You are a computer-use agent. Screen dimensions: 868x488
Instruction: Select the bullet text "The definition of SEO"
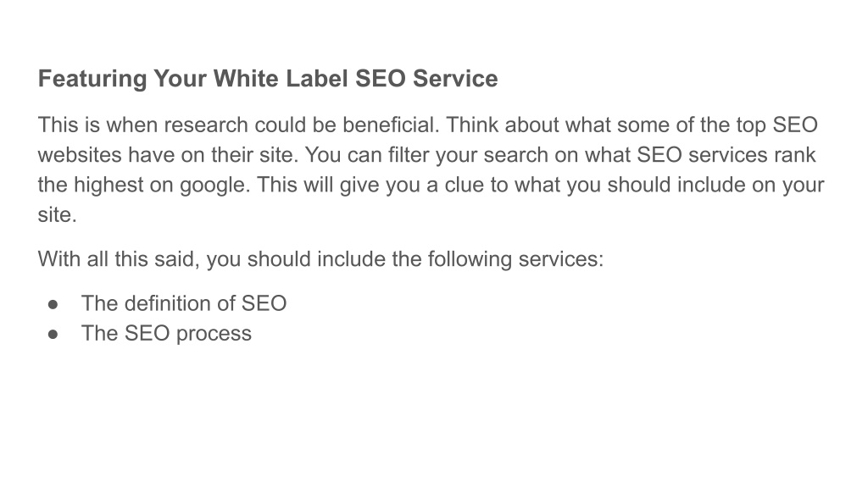pos(184,303)
